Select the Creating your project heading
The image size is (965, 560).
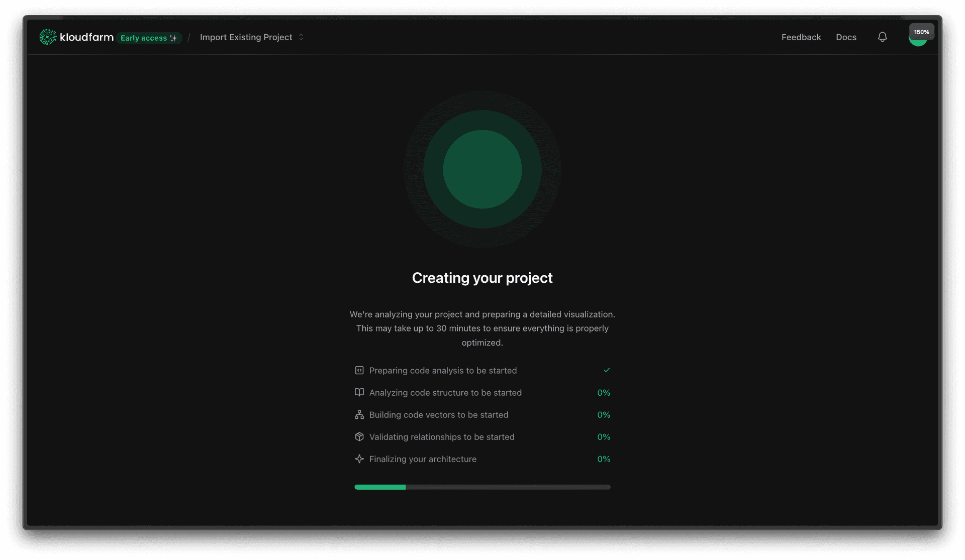[x=482, y=277]
